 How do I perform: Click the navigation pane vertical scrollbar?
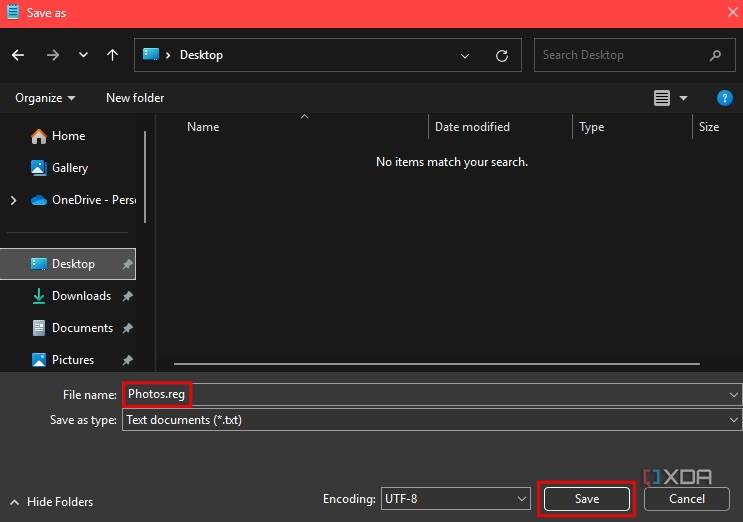pyautogui.click(x=145, y=177)
